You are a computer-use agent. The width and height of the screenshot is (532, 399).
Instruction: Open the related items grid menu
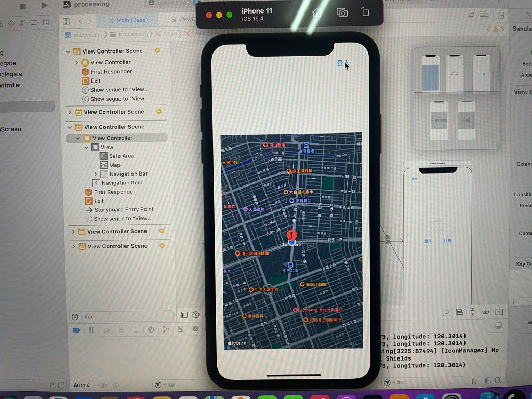click(66, 21)
